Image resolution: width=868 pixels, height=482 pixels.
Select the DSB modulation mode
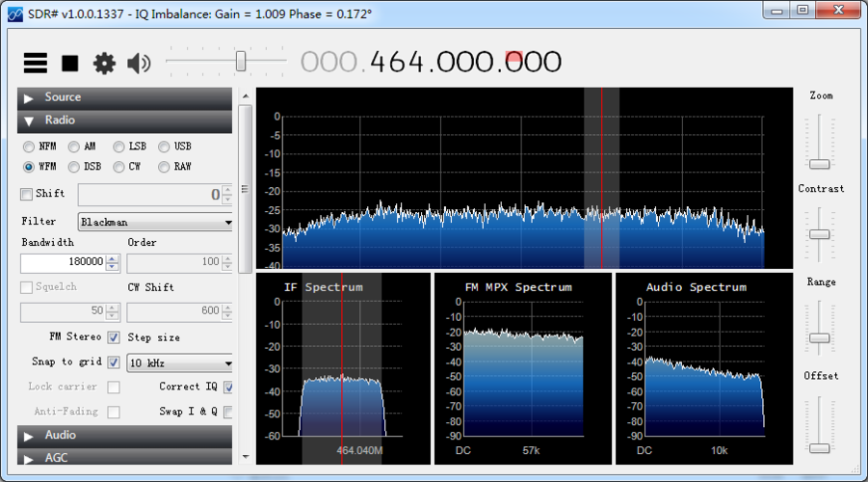pyautogui.click(x=73, y=167)
